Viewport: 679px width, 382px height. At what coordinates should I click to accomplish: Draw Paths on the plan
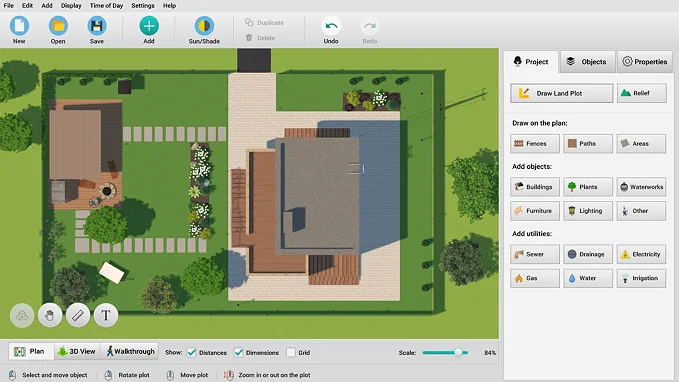(x=588, y=143)
